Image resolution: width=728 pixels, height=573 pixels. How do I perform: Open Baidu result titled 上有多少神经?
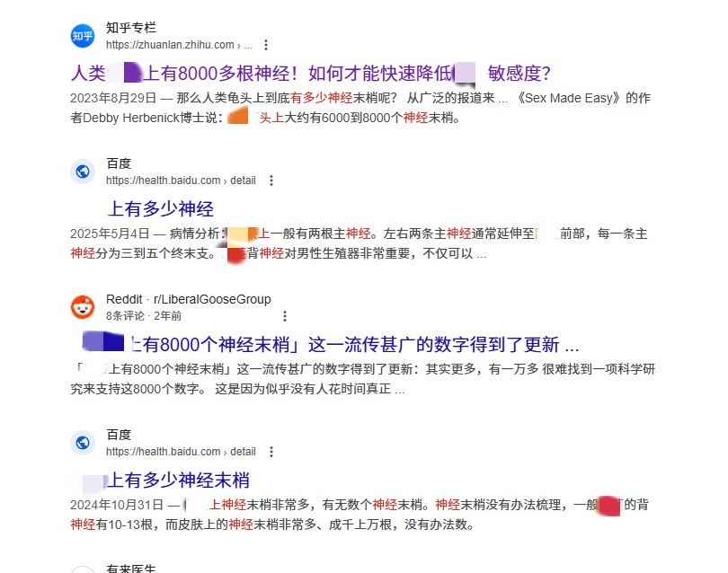[x=161, y=208]
